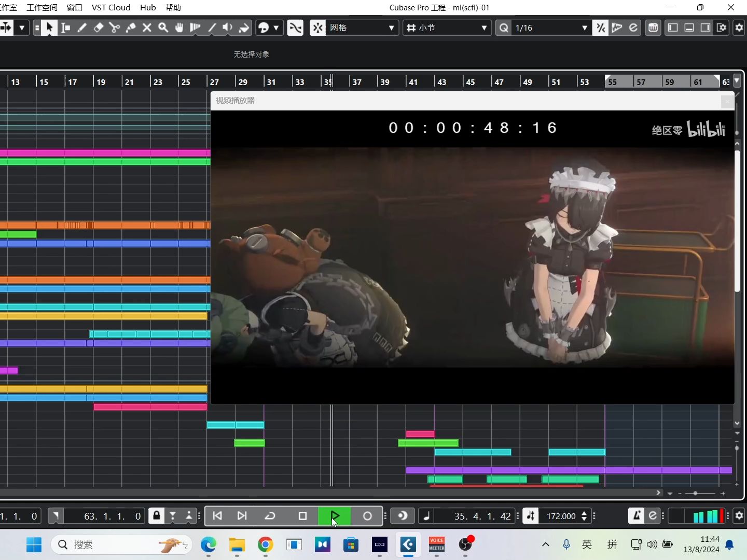Click the tempo track activate icon
Viewport: 747px width, 560px height.
(x=530, y=516)
